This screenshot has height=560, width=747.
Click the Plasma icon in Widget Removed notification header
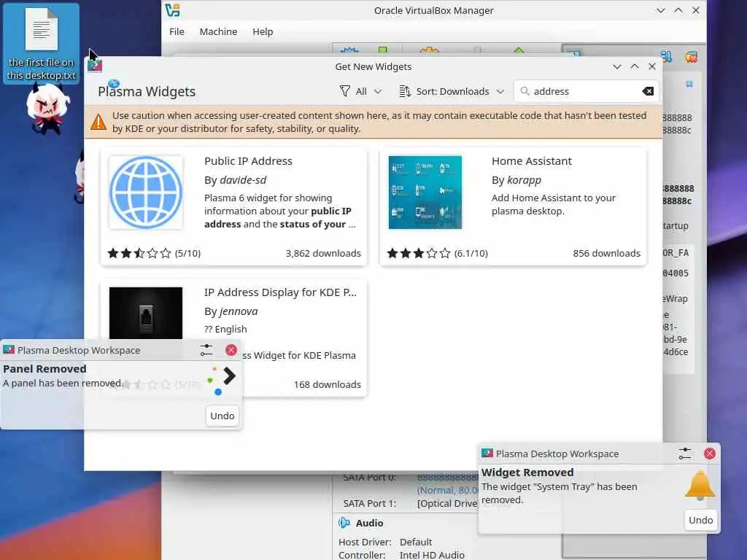point(487,454)
